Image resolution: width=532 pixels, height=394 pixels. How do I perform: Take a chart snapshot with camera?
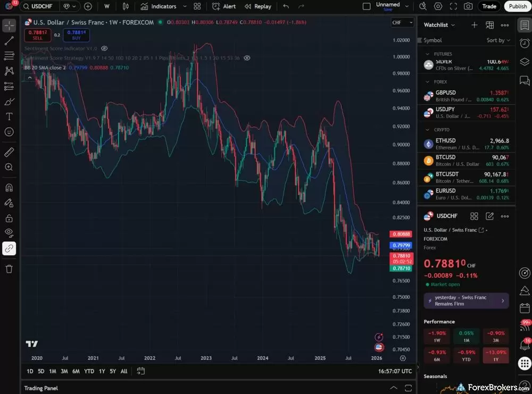click(468, 6)
